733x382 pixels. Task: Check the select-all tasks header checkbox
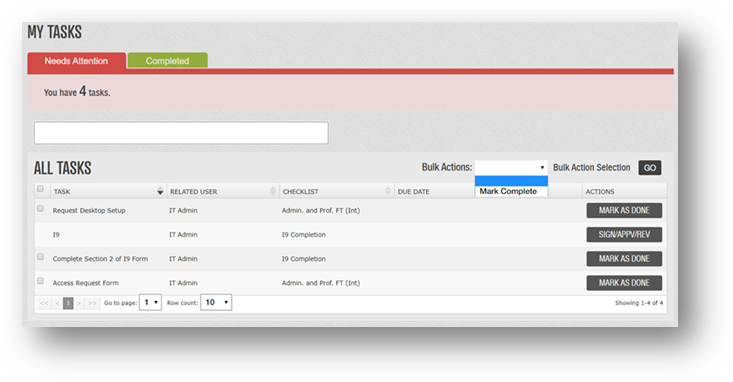(40, 189)
